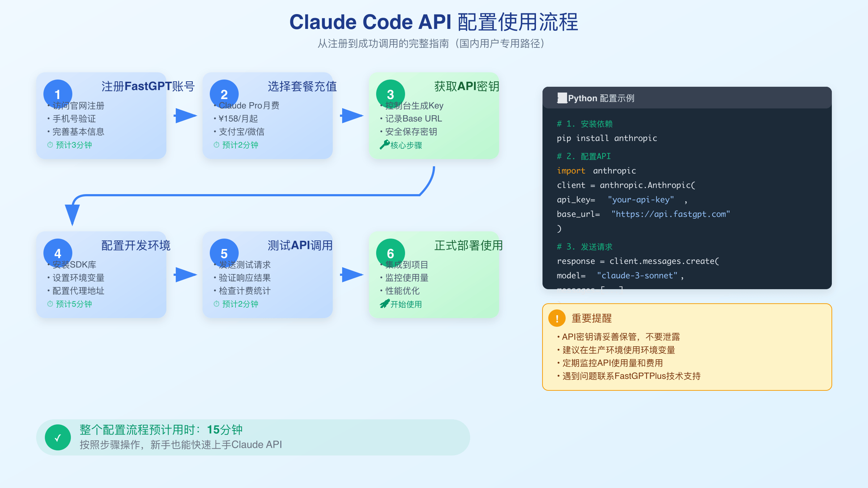Click the comment # 1. 安装依赖
The height and width of the screenshot is (488, 868).
(x=585, y=124)
